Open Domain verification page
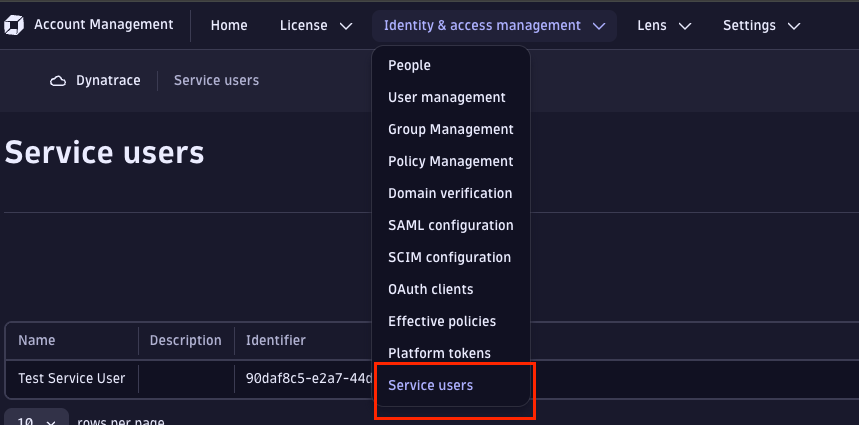 click(449, 193)
